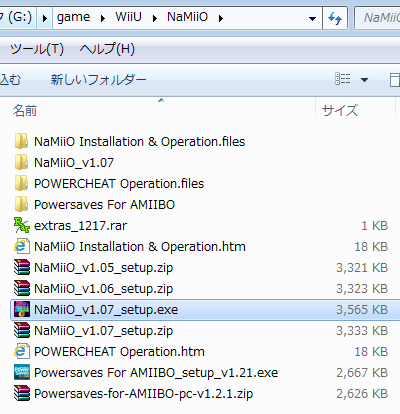The height and width of the screenshot is (414, 400).
Task: Select file name NaMiiO Installation & Operation.htm
Action: (140, 247)
